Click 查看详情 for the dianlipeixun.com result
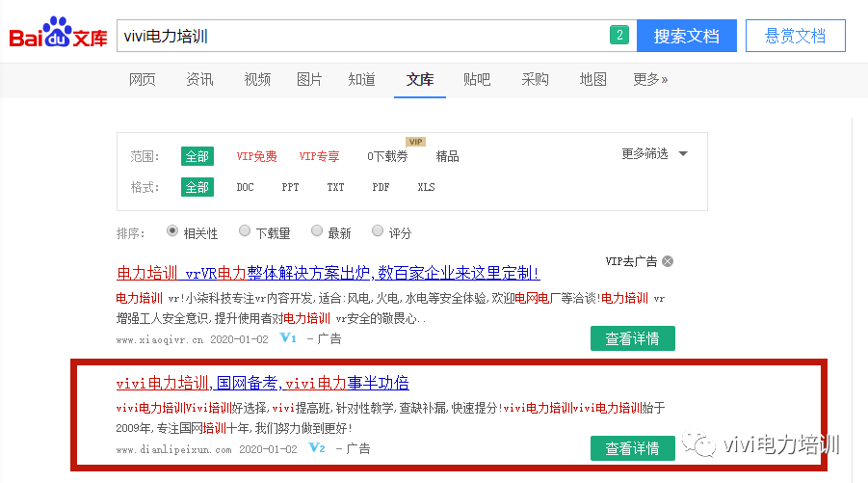This screenshot has height=483, width=868. [633, 448]
